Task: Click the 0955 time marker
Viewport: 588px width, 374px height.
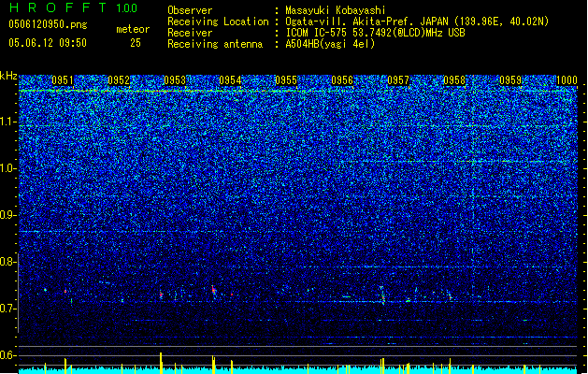Action: point(286,80)
